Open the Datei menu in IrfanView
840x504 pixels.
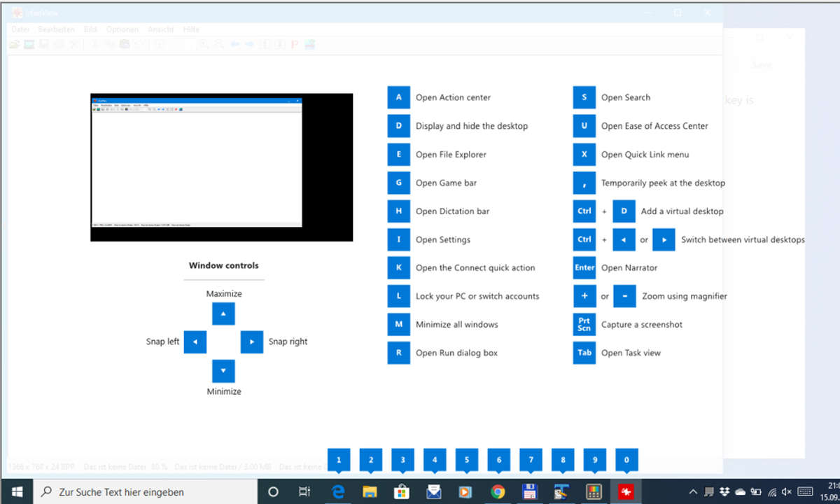20,29
